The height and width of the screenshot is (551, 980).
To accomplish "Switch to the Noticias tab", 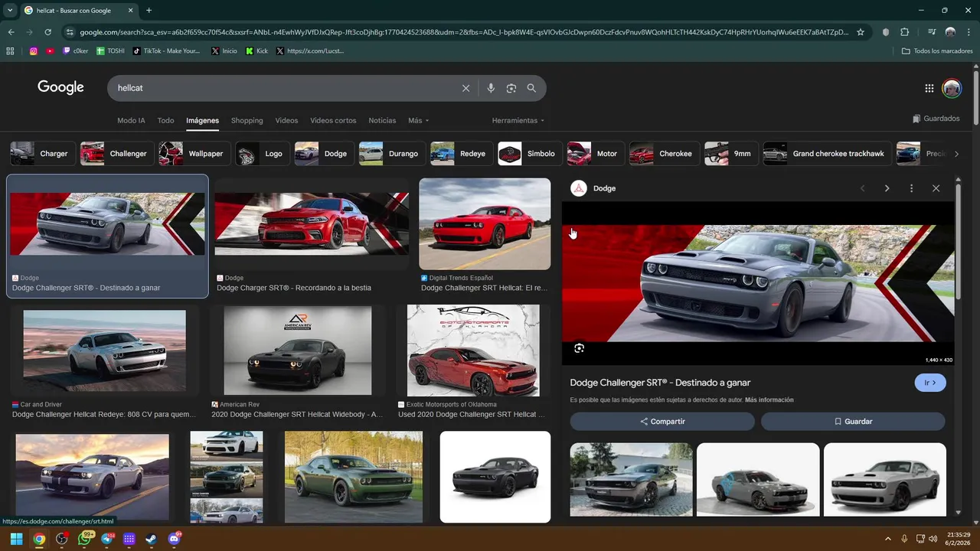I will coord(382,121).
